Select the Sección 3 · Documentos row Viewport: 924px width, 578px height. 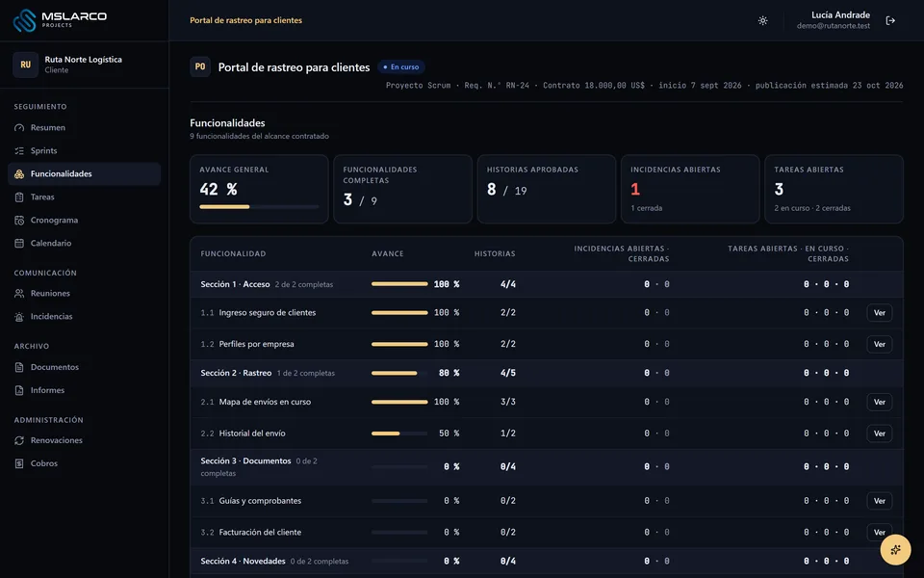pos(547,466)
